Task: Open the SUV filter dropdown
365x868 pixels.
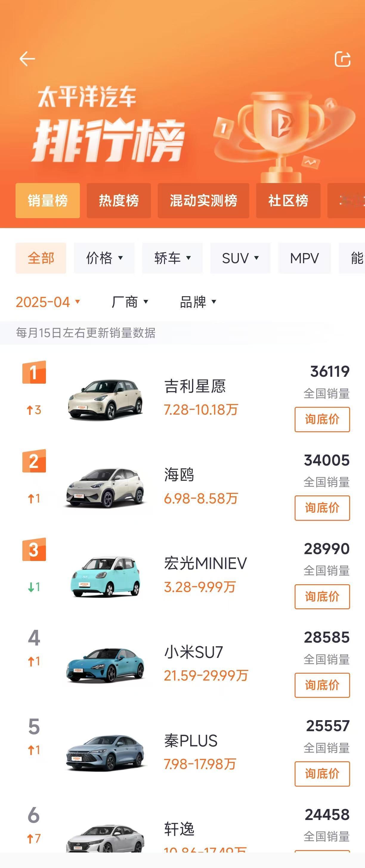Action: [240, 258]
